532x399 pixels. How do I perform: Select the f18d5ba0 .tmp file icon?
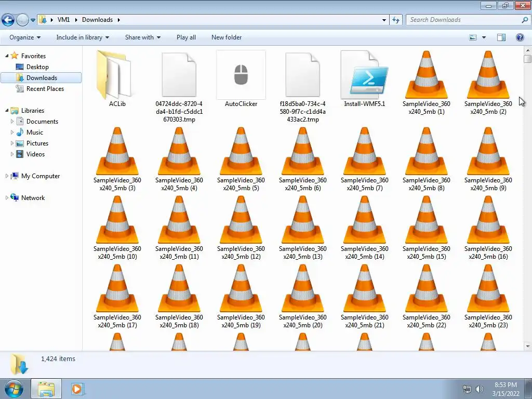tap(303, 75)
